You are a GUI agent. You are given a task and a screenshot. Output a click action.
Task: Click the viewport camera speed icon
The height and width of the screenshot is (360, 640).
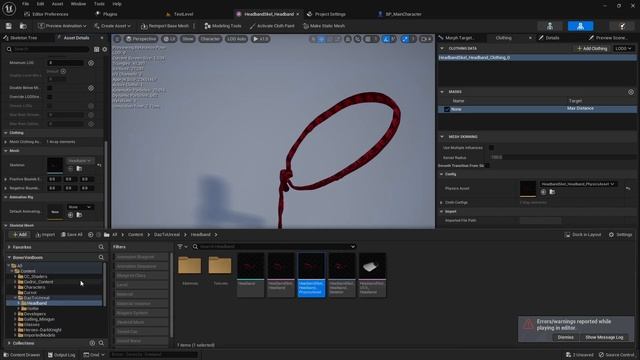coord(426,39)
